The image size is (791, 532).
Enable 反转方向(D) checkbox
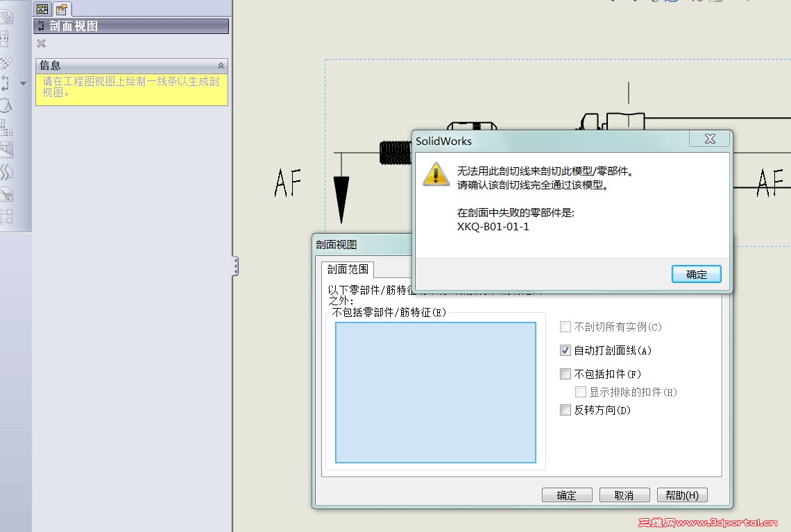click(x=565, y=410)
